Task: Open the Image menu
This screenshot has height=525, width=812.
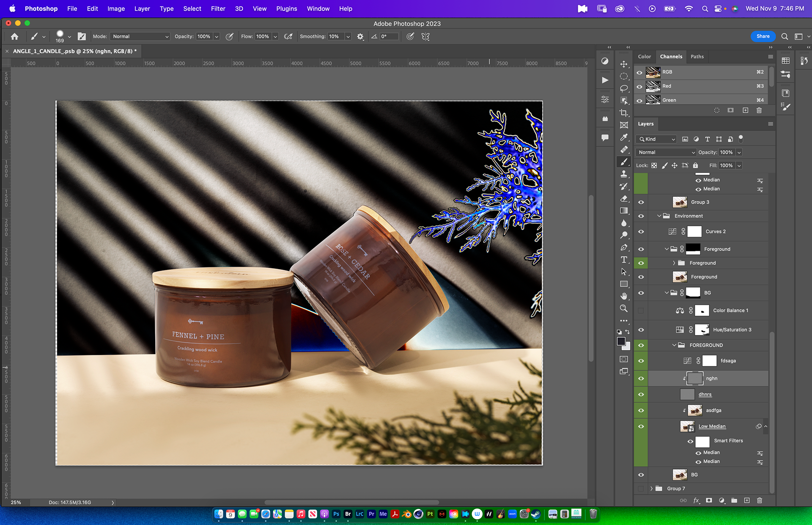Action: point(116,8)
